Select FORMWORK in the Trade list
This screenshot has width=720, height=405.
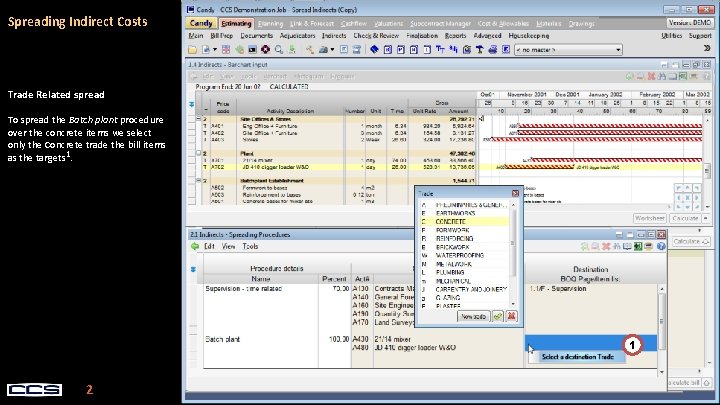[x=465, y=230]
